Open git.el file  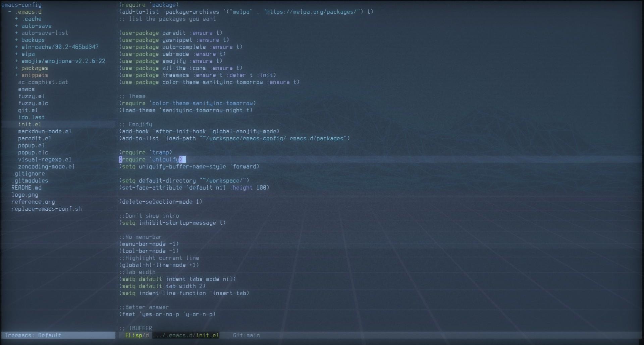(28, 110)
